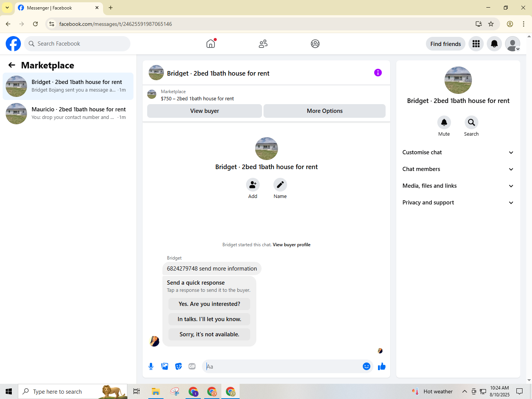
Task: Go to Home feed icon
Action: (x=211, y=44)
